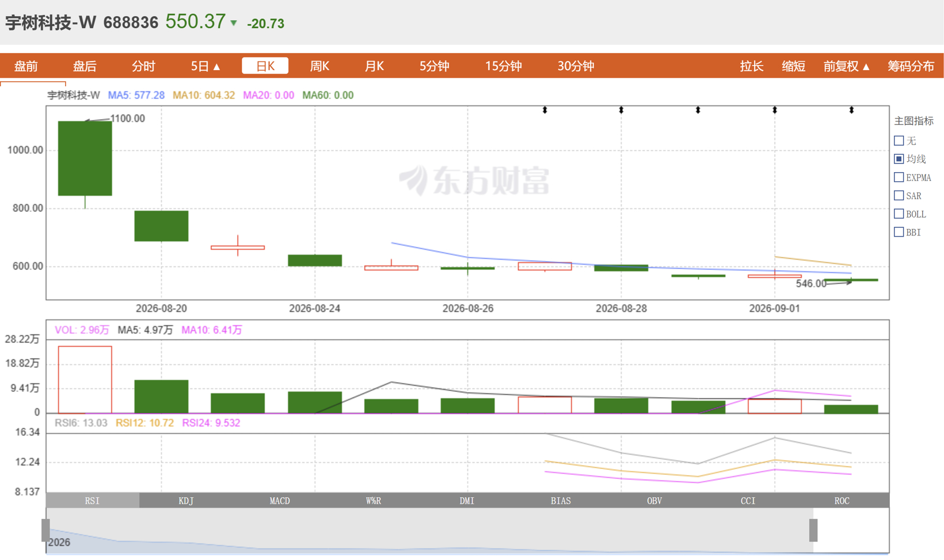Open the 前复权 adjustment dropdown
Image resolution: width=944 pixels, height=560 pixels.
click(846, 66)
